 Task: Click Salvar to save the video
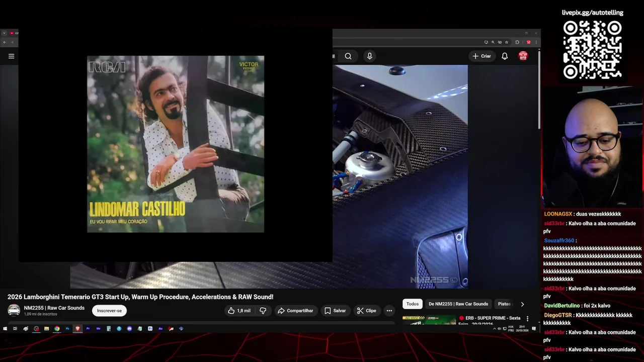(x=335, y=311)
